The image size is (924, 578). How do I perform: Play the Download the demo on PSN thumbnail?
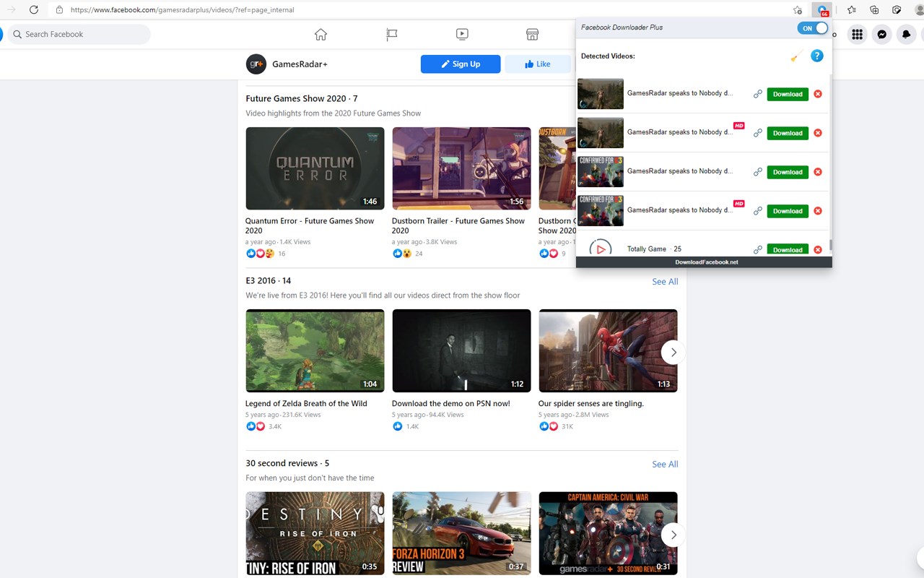click(461, 350)
